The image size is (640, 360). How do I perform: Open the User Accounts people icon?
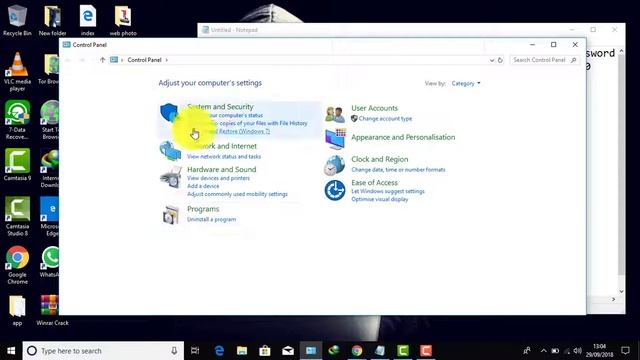[x=335, y=114]
